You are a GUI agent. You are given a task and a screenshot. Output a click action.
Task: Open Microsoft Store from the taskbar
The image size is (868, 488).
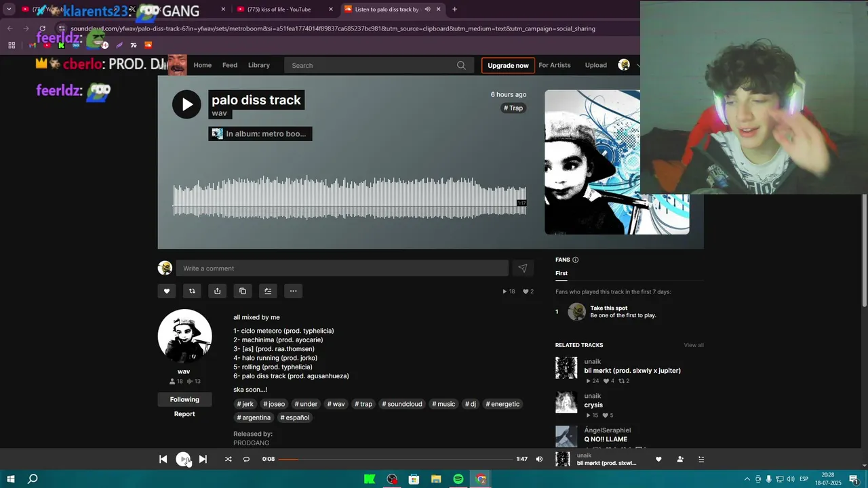pos(414,479)
